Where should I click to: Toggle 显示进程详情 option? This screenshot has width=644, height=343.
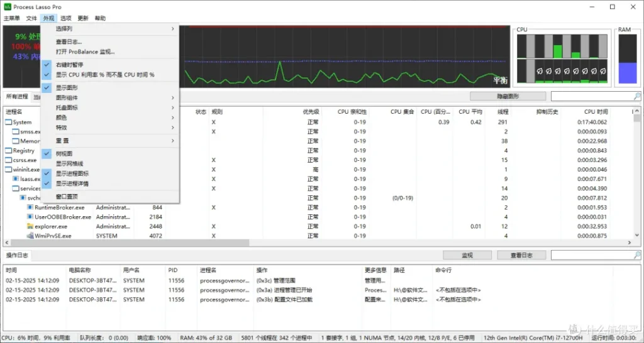point(109,183)
